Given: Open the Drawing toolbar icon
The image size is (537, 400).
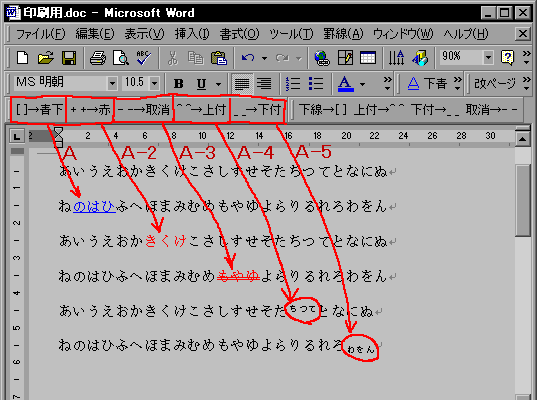Looking at the screenshot, I should [x=420, y=58].
